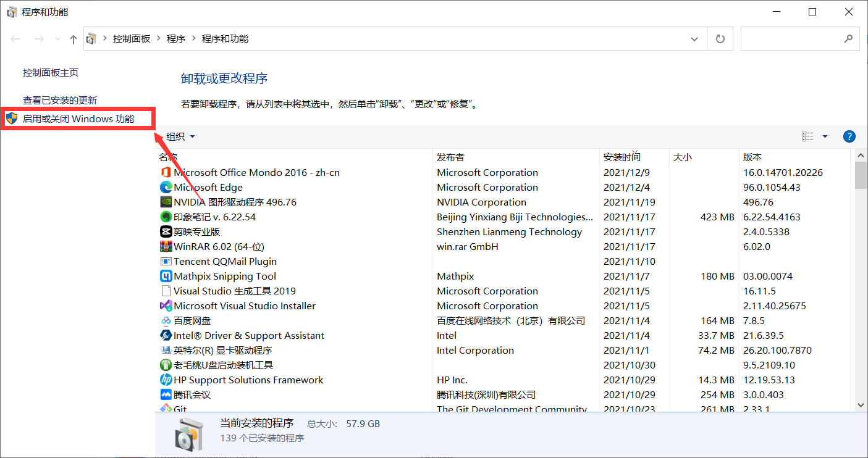The image size is (868, 458).
Task: Click 查看已安装的更新 in the sidebar
Action: [x=61, y=99]
